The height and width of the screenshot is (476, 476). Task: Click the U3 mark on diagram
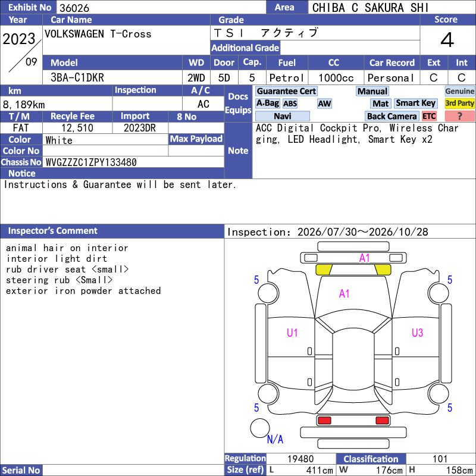pos(417,333)
